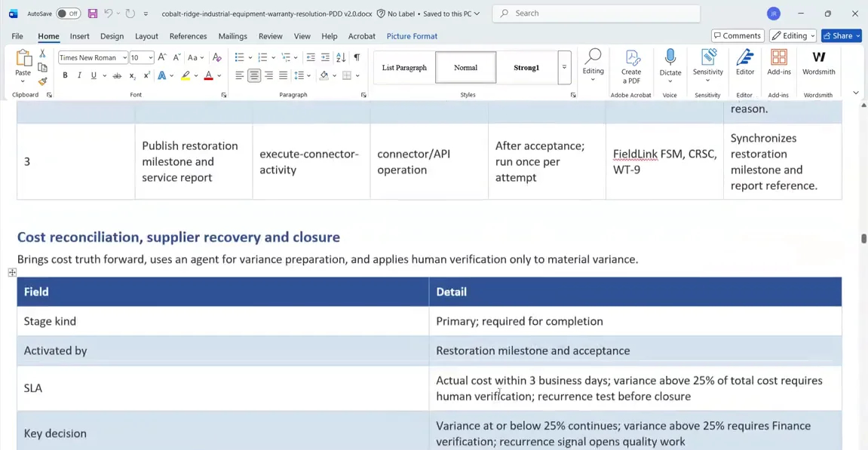Open the Review tab
This screenshot has width=868, height=450.
tap(270, 36)
